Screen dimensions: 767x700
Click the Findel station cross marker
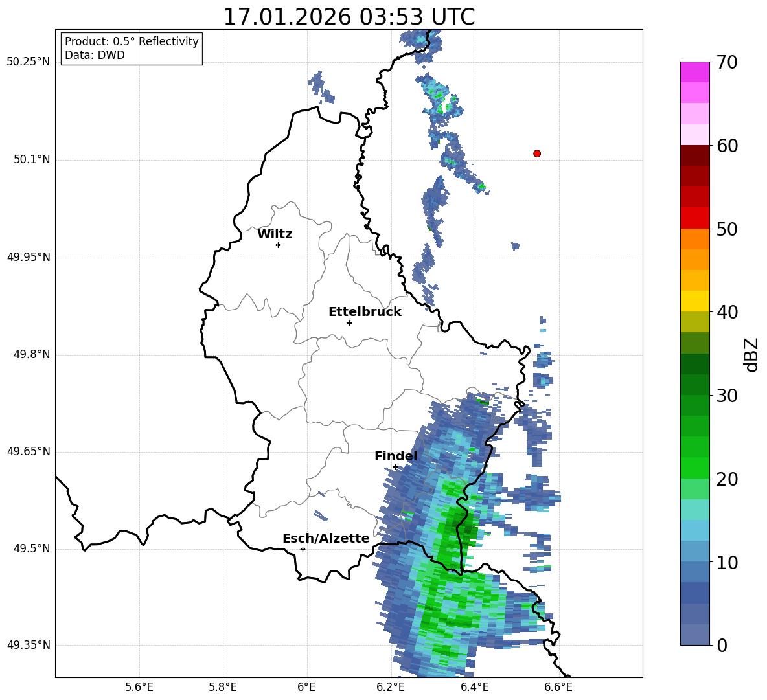coord(395,468)
